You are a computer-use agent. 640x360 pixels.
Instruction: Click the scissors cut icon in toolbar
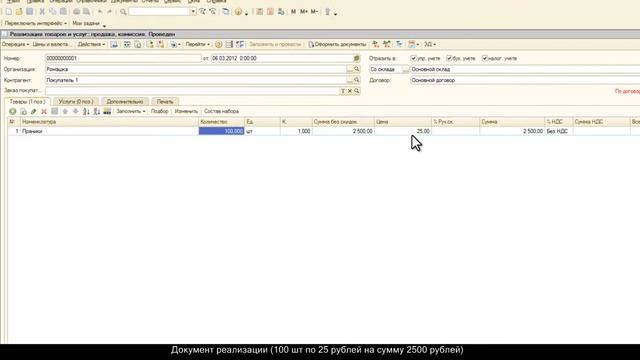(42, 12)
